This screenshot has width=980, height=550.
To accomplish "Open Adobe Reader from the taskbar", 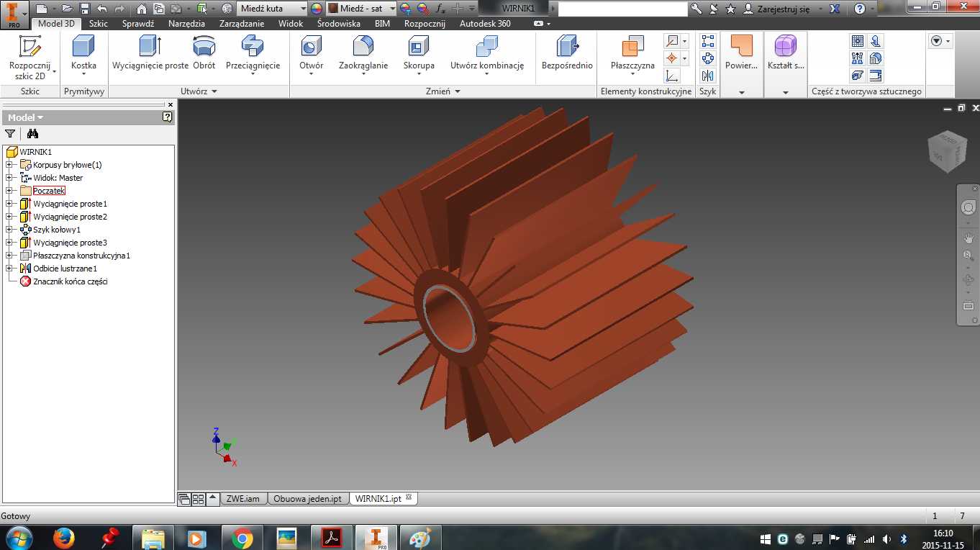I will point(330,538).
